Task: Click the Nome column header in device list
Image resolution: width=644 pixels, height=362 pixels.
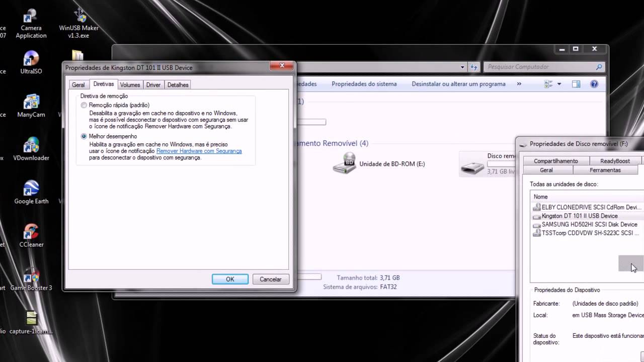Action: (540, 197)
